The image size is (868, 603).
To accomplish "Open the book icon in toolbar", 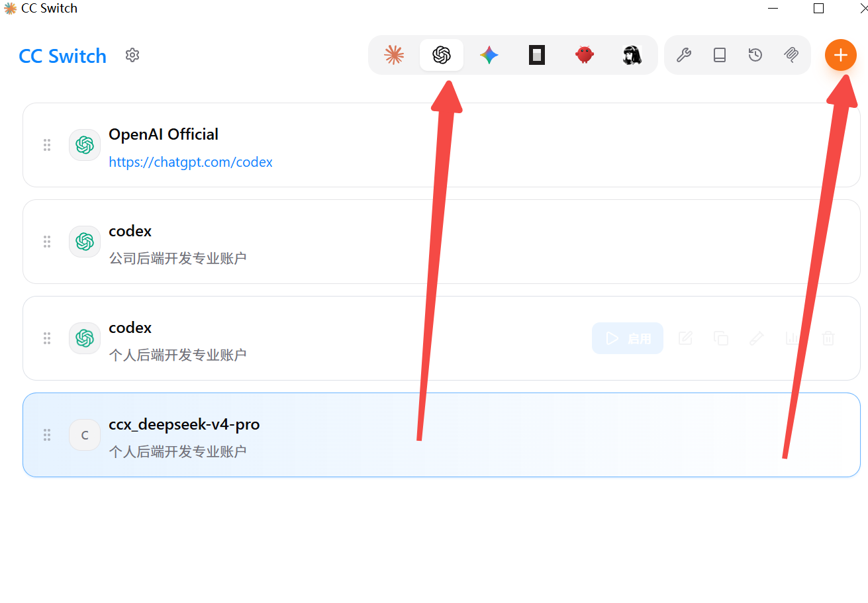I will pos(720,55).
